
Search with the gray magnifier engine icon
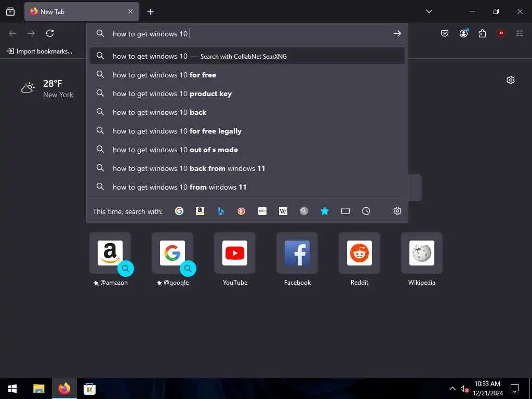click(303, 211)
